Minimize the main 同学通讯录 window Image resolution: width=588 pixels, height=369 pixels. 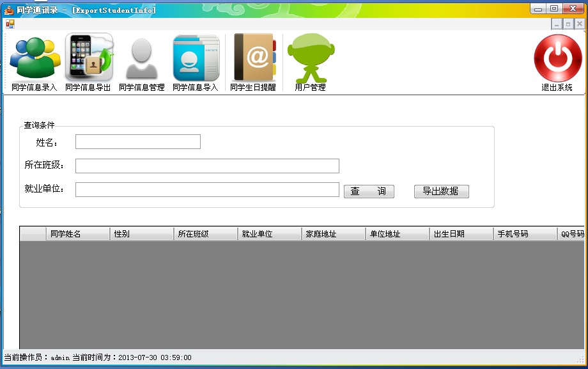[x=538, y=9]
